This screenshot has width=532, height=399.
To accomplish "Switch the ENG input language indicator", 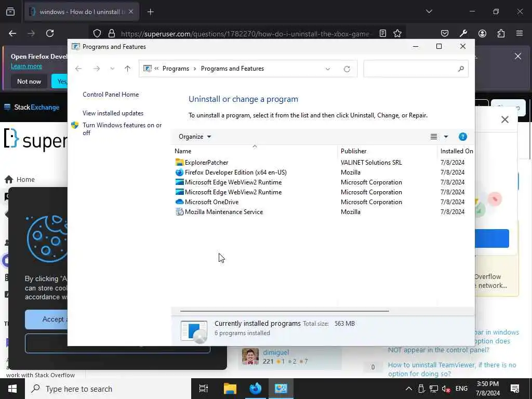I will [461, 389].
